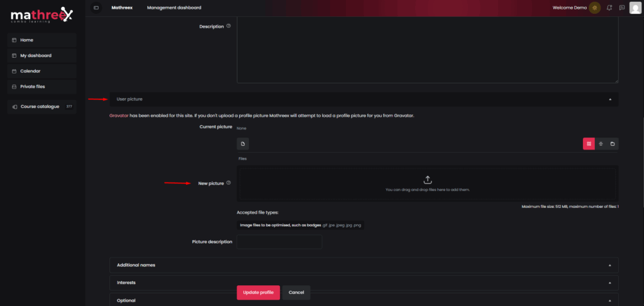The width and height of the screenshot is (644, 306).
Task: Click the Picture description input field
Action: pyautogui.click(x=279, y=242)
